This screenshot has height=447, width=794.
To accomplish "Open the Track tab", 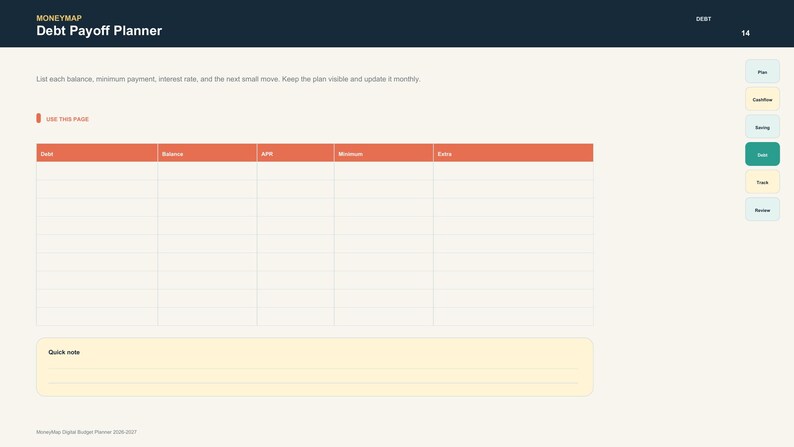I will [x=762, y=182].
